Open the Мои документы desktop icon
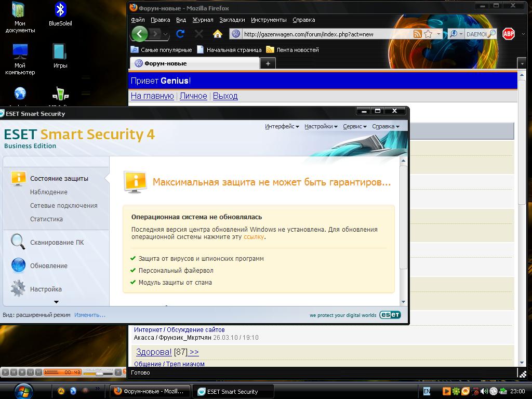The width and height of the screenshot is (532, 399). click(20, 17)
